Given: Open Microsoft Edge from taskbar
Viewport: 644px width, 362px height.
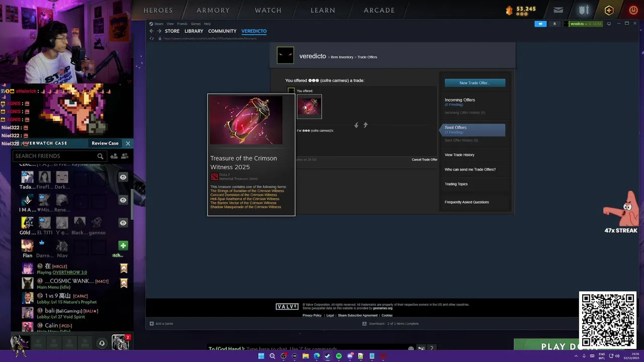Looking at the screenshot, I should point(316,356).
